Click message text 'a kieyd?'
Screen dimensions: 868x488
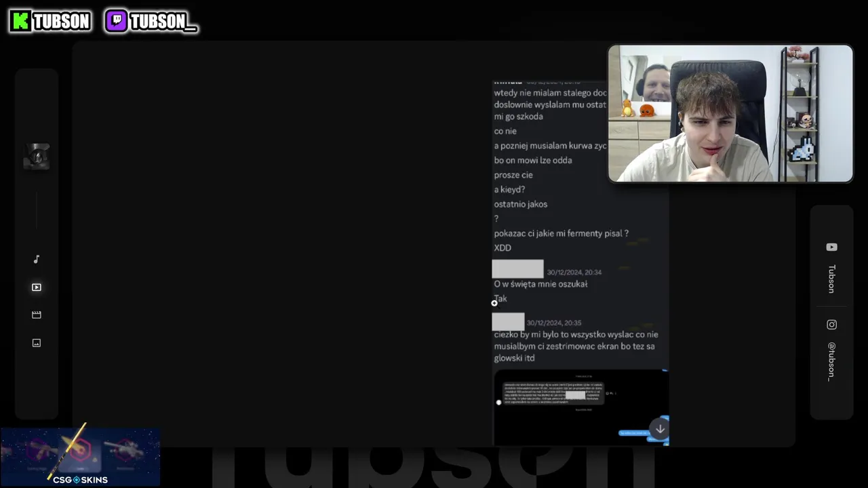point(509,190)
